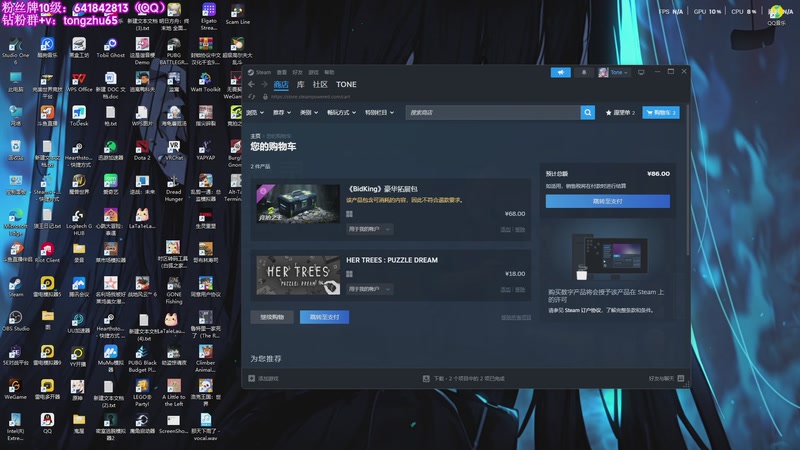Click the Big Picture mode monitor icon
The height and width of the screenshot is (450, 800).
click(641, 72)
